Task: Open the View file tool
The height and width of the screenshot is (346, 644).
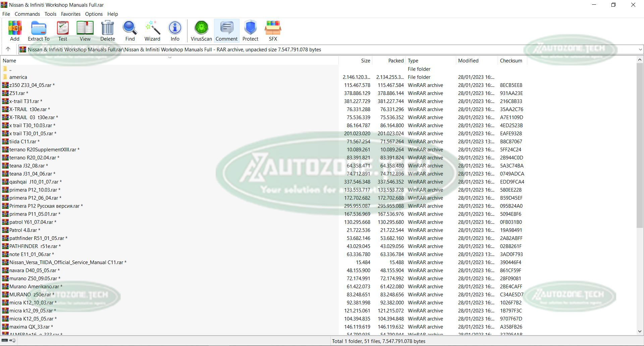Action: (x=85, y=31)
